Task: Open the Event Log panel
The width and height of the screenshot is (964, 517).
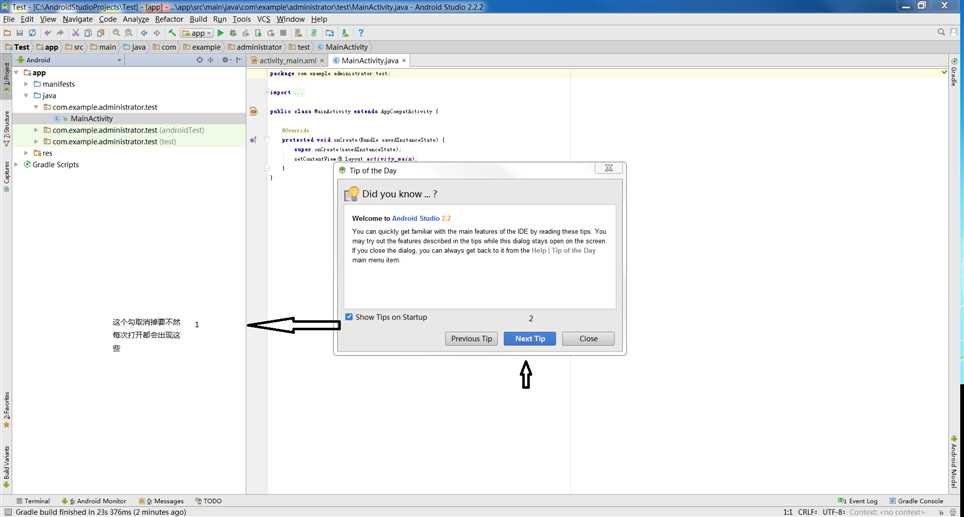Action: pos(858,501)
